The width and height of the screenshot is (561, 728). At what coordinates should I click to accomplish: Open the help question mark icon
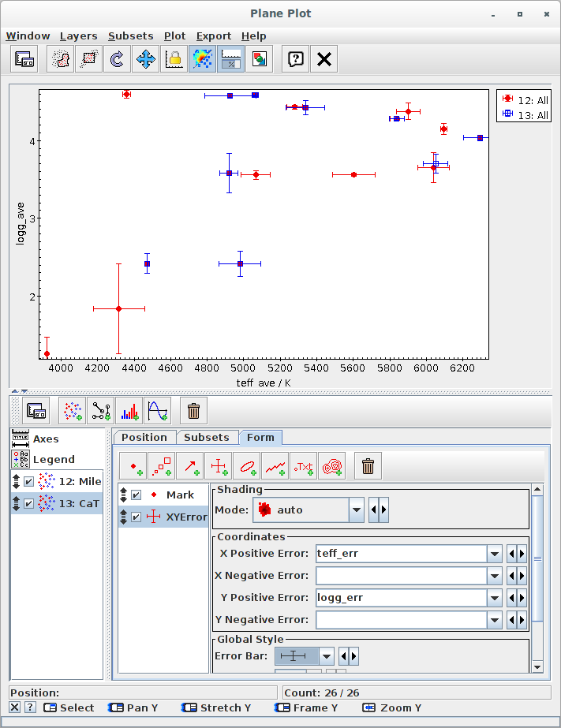296,59
